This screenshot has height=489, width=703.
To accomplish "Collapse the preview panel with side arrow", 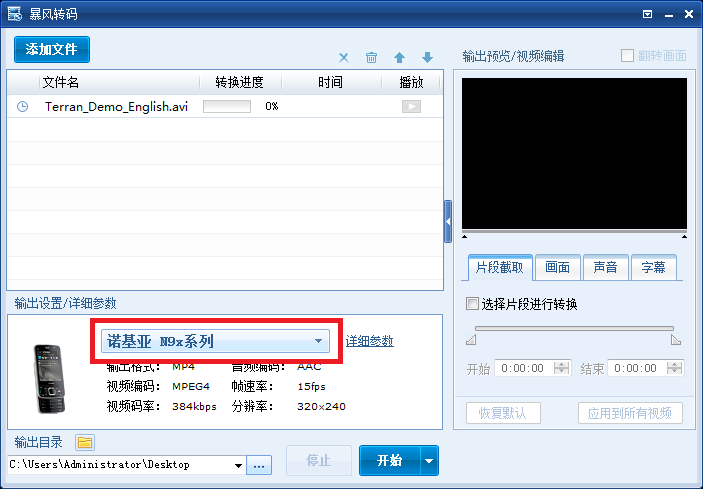I will (x=448, y=221).
